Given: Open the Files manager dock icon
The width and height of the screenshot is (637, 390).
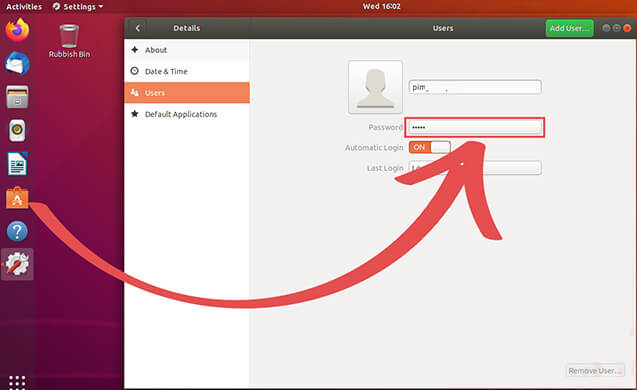Looking at the screenshot, I should click(x=17, y=97).
